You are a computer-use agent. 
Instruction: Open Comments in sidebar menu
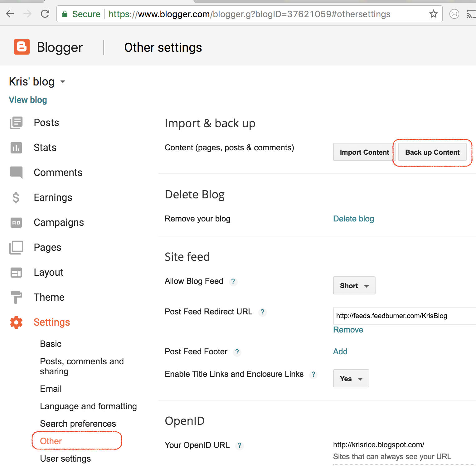click(x=58, y=172)
